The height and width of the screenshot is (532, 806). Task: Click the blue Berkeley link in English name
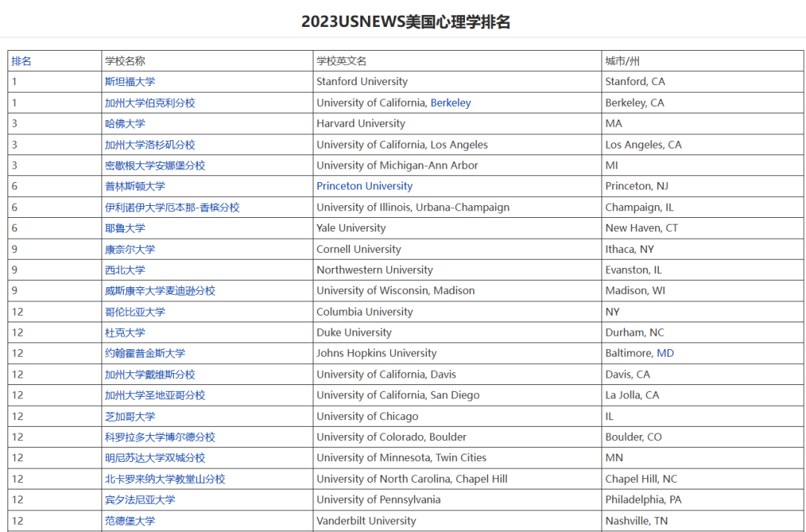[x=451, y=103]
